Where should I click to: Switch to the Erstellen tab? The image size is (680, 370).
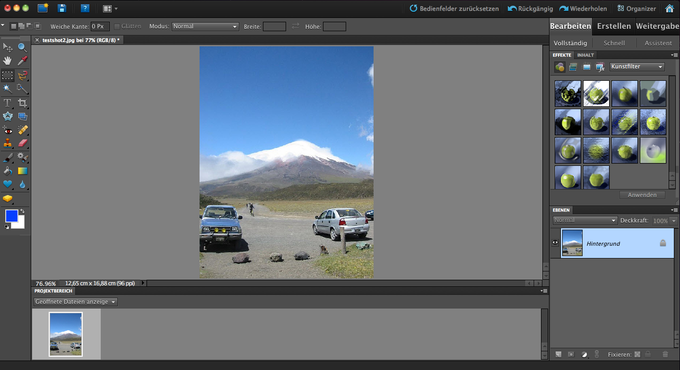[x=614, y=26]
